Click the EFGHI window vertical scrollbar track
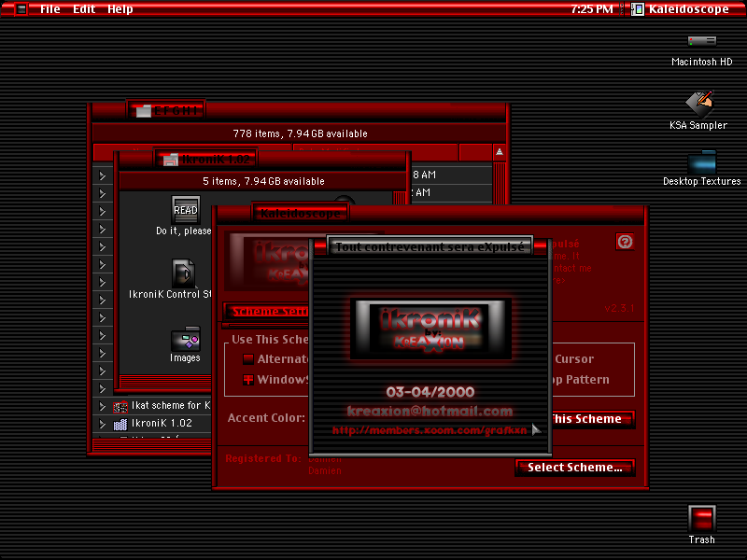The image size is (747, 560). click(500, 183)
